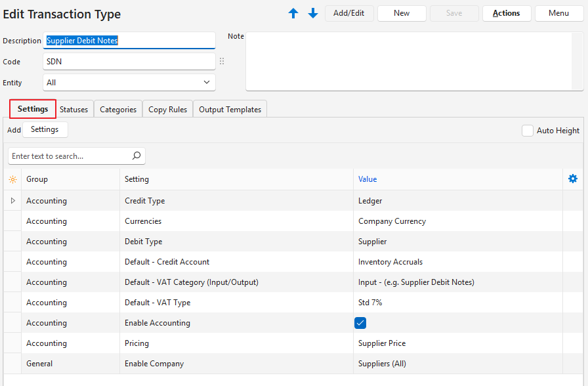Open the Copy Rules tab
Image resolution: width=588 pixels, height=386 pixels.
pos(167,110)
